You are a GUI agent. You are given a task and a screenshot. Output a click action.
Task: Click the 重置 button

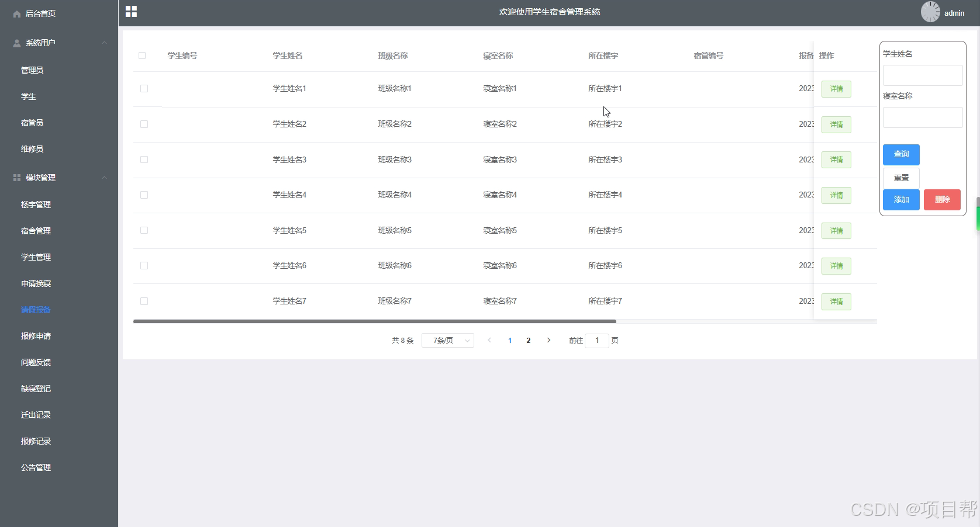[x=901, y=178]
